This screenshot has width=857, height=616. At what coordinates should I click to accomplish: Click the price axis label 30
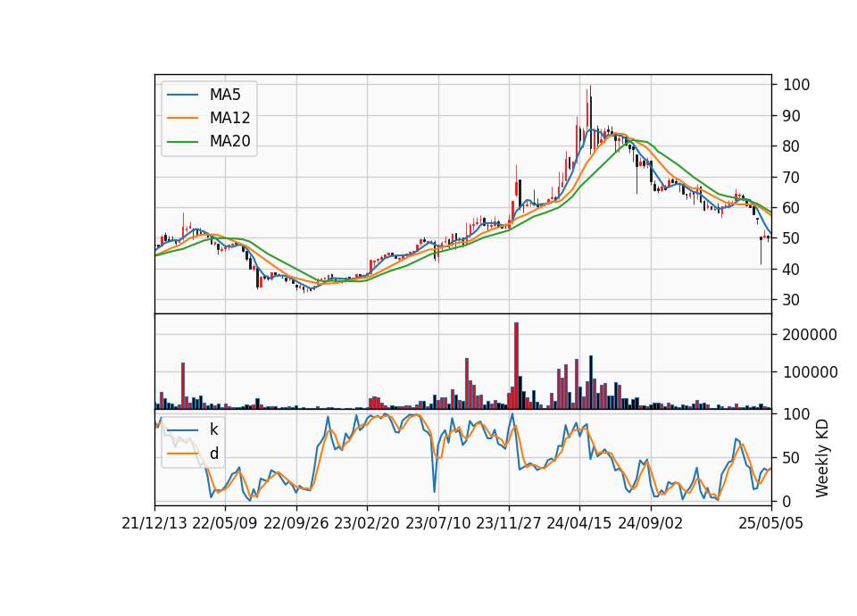(x=792, y=300)
